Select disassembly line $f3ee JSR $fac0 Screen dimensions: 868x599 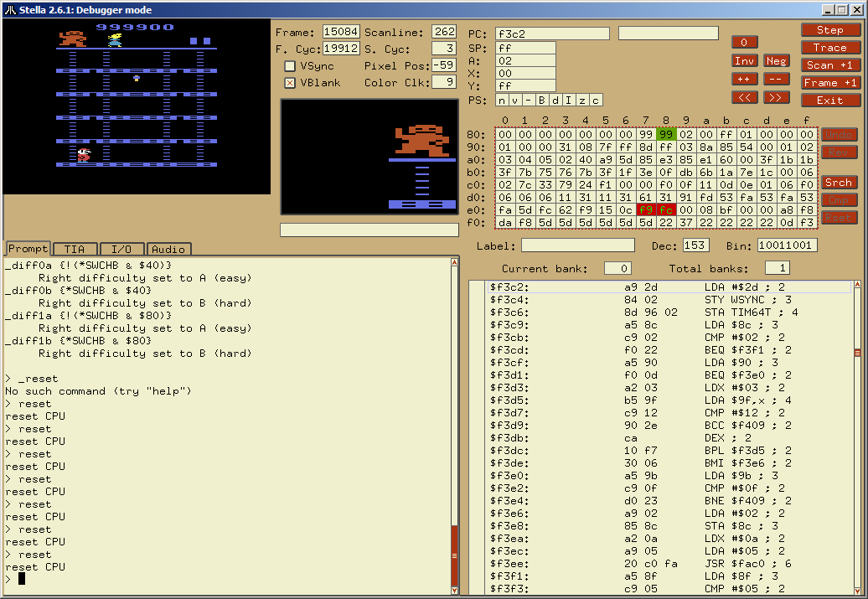tap(669, 564)
